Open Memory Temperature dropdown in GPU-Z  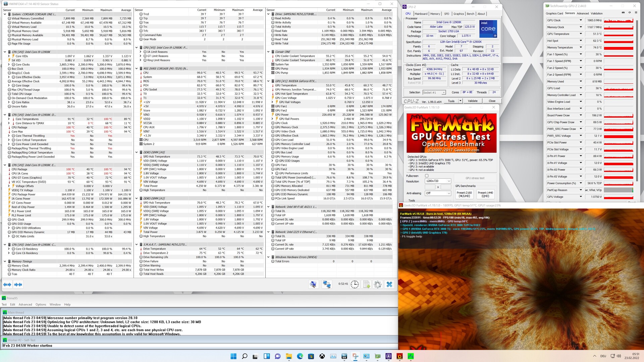coord(581,48)
